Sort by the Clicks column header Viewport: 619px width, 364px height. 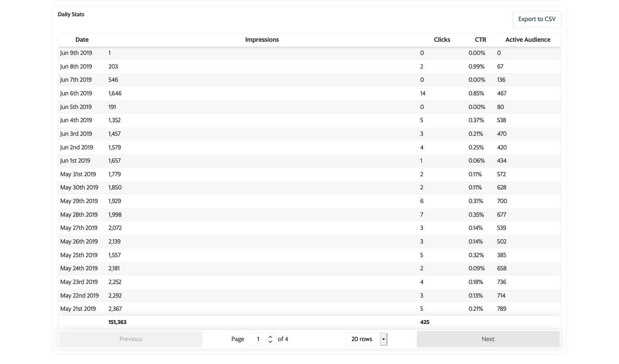[x=442, y=40]
